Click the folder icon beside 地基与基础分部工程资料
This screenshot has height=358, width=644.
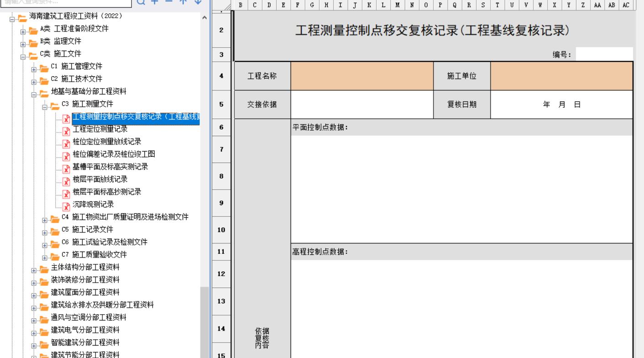44,94
